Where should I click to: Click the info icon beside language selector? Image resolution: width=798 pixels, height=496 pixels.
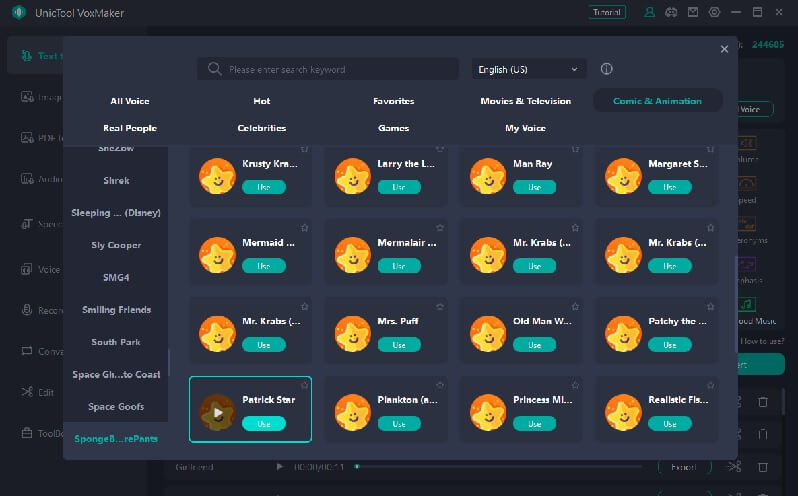pos(606,69)
